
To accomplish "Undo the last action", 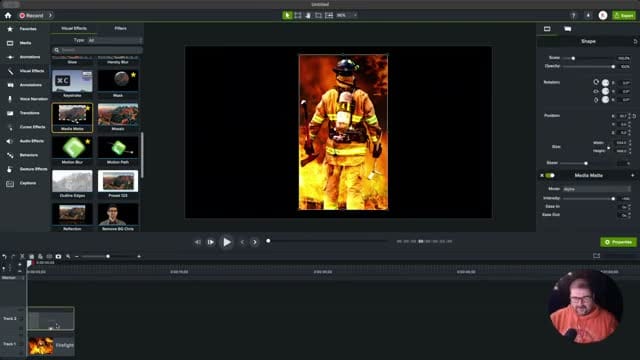I will pyautogui.click(x=4, y=256).
